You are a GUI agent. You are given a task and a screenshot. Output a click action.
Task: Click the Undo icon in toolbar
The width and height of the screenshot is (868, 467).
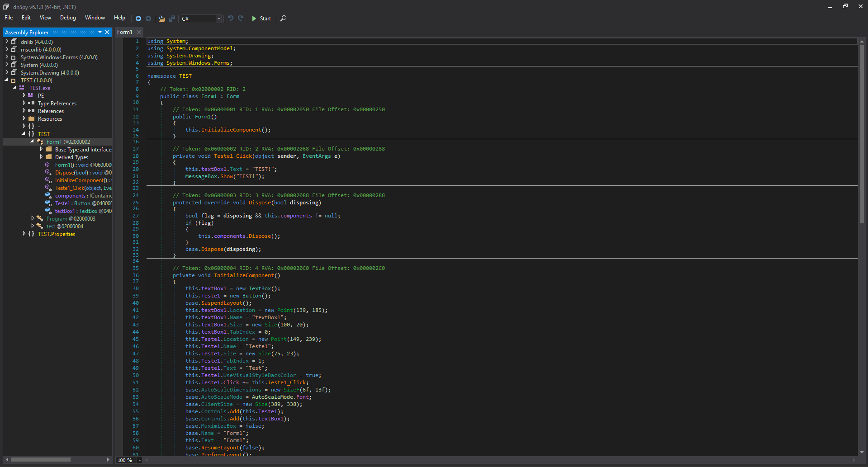231,19
